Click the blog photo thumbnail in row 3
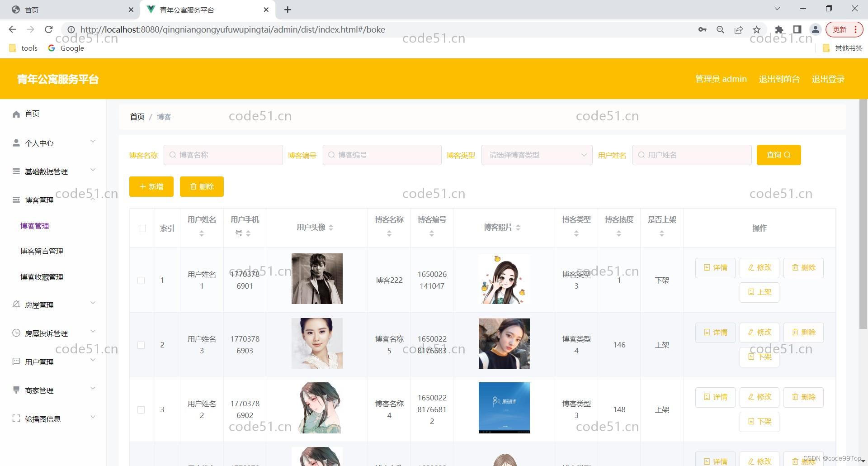 (504, 408)
